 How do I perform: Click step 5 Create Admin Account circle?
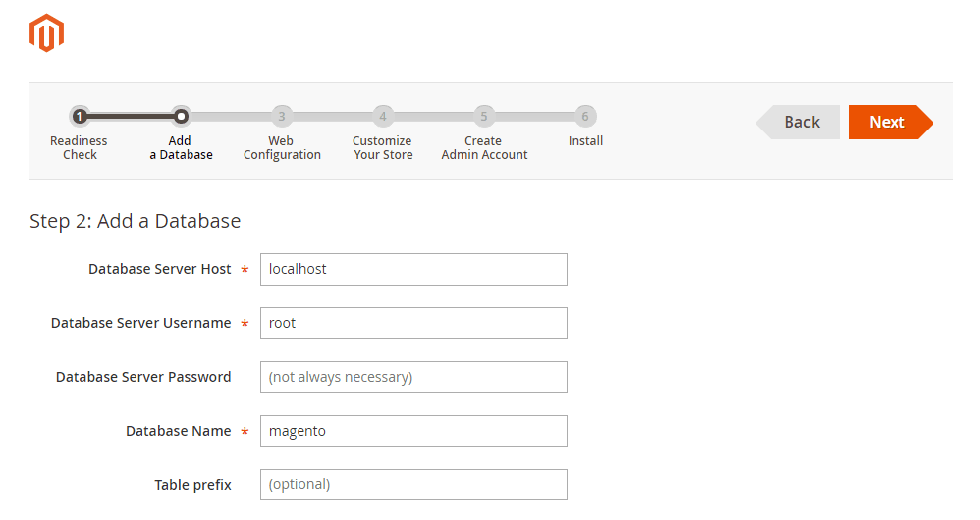coord(484,116)
